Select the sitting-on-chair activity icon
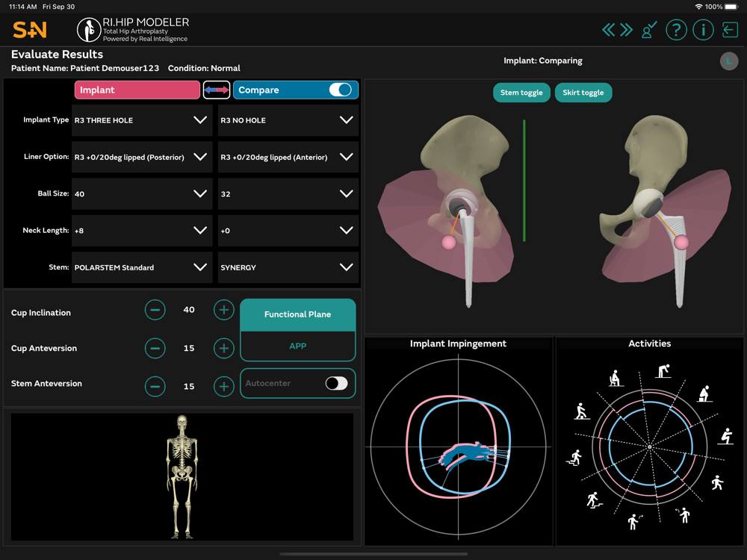This screenshot has height=560, width=747. coord(616,378)
